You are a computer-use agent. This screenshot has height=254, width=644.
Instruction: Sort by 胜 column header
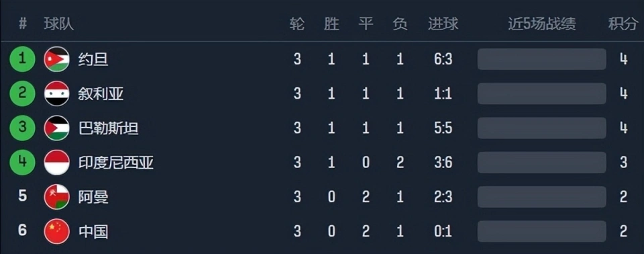[x=331, y=24]
